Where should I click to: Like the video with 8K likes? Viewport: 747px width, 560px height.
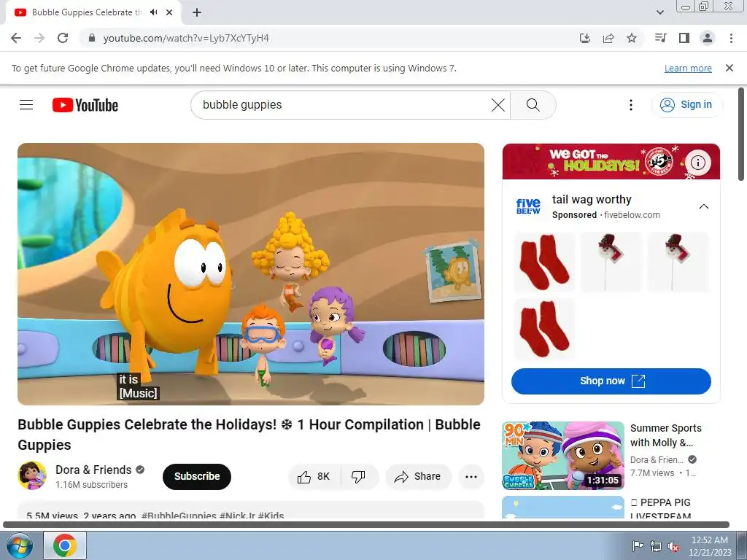314,476
